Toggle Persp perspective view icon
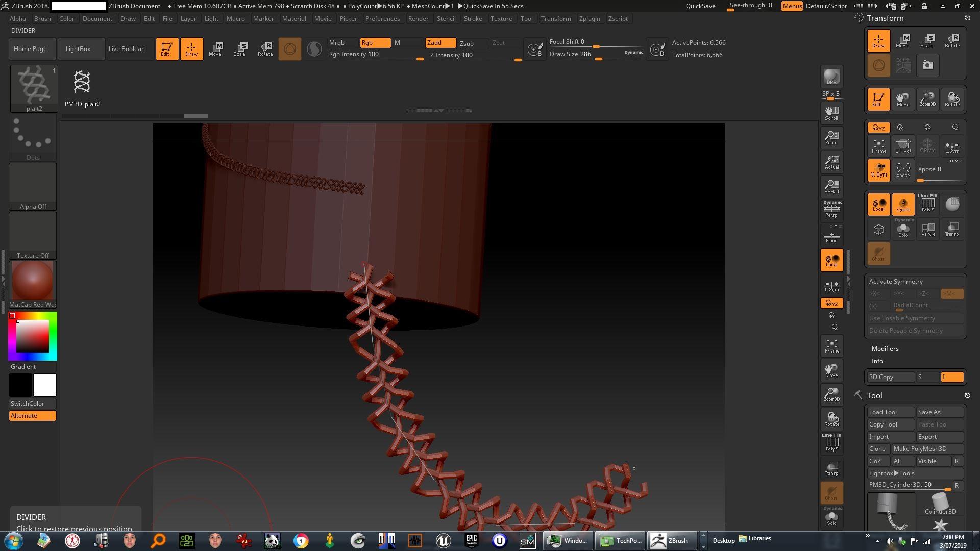 [831, 210]
